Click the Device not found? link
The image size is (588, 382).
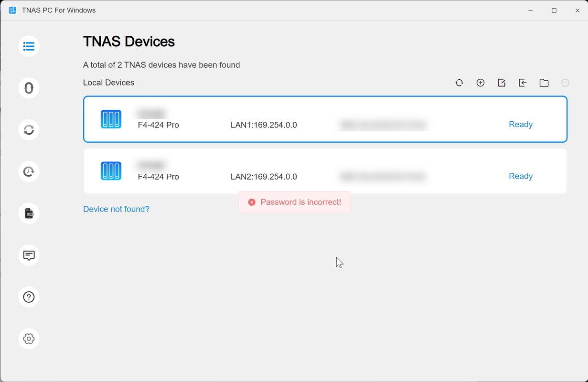coord(116,209)
